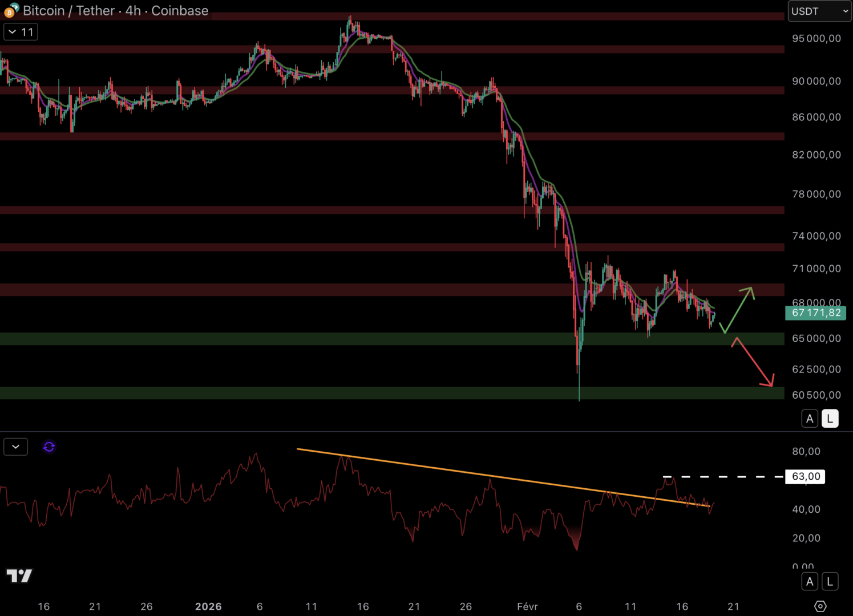Click the purple sync icon in indicator pane
This screenshot has height=616, width=853.
[49, 447]
